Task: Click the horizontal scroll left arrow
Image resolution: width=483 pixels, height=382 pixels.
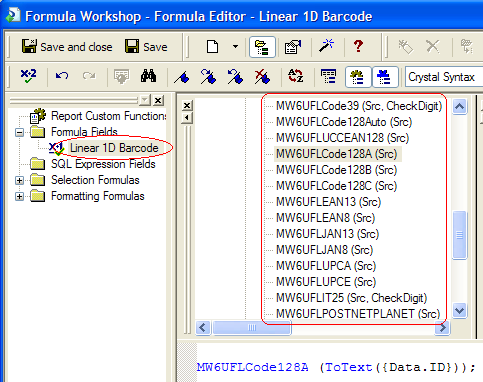Action: pyautogui.click(x=203, y=328)
